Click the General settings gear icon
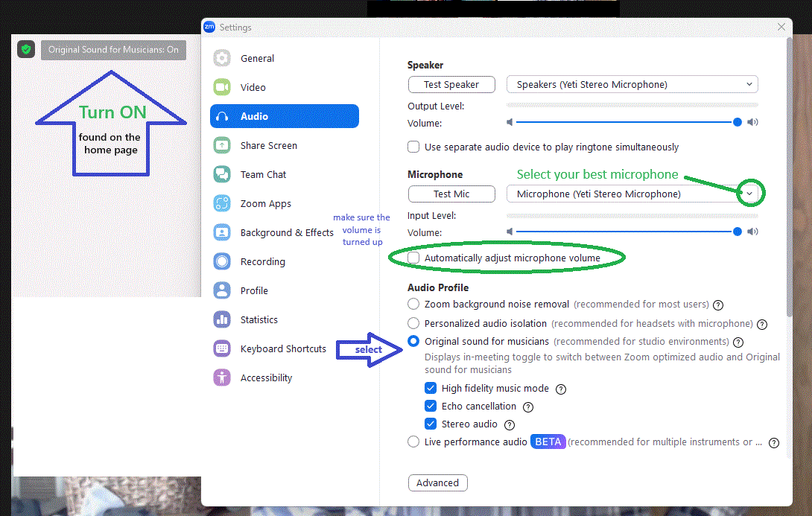This screenshot has width=812, height=516. 222,59
